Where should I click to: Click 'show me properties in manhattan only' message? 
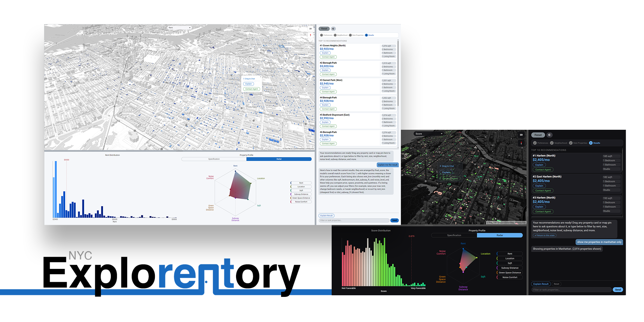point(599,242)
